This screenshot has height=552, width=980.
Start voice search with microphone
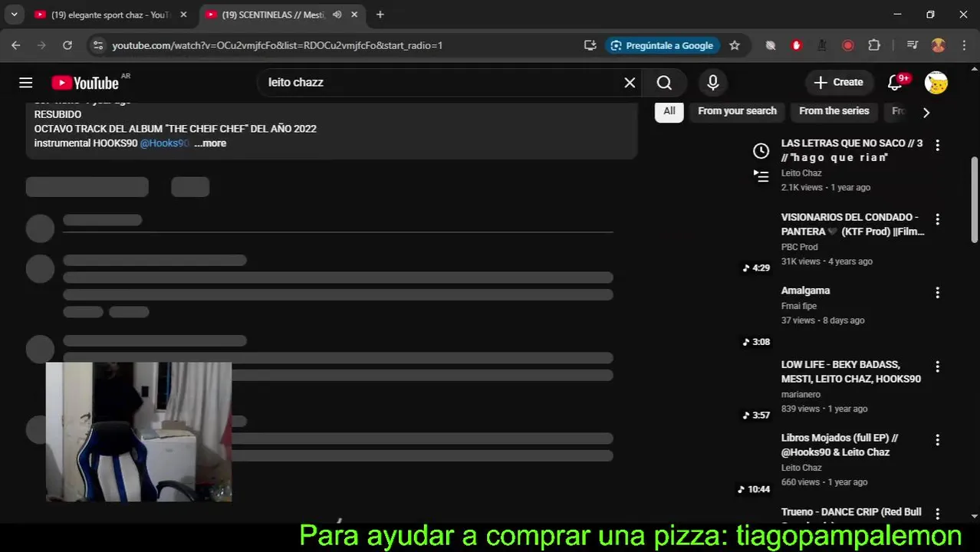pyautogui.click(x=713, y=83)
